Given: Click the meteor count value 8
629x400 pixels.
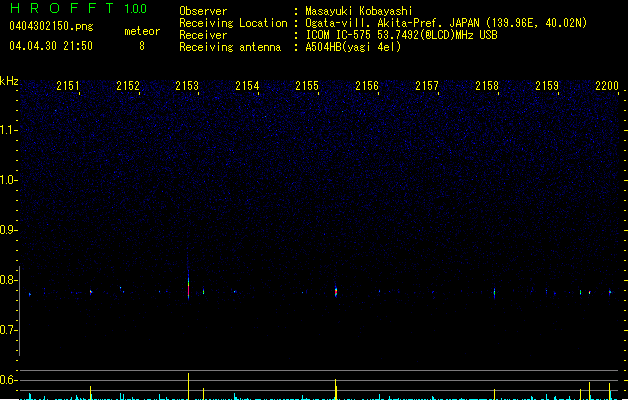Looking at the screenshot, I should (x=142, y=46).
